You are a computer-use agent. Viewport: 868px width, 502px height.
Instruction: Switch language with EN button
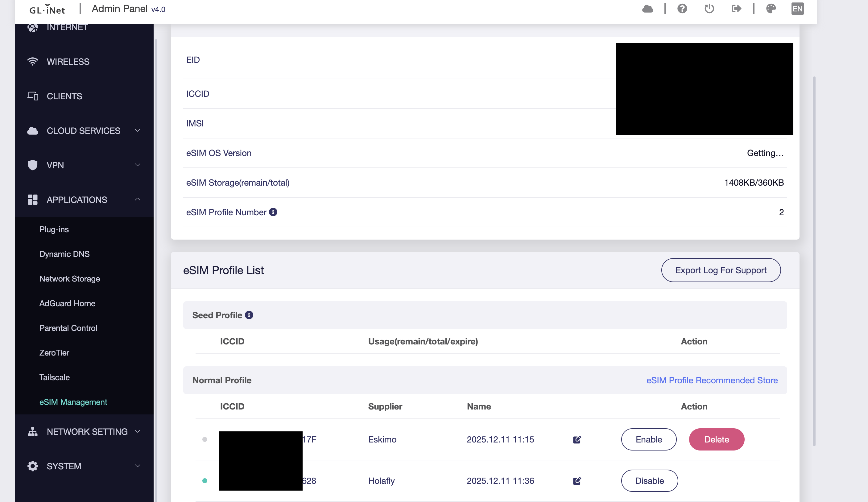pyautogui.click(x=797, y=9)
